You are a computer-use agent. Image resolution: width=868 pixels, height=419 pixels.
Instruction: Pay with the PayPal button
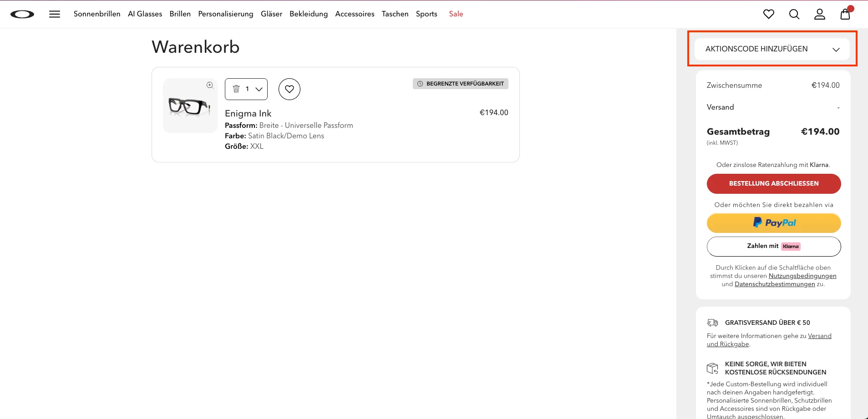[774, 223]
